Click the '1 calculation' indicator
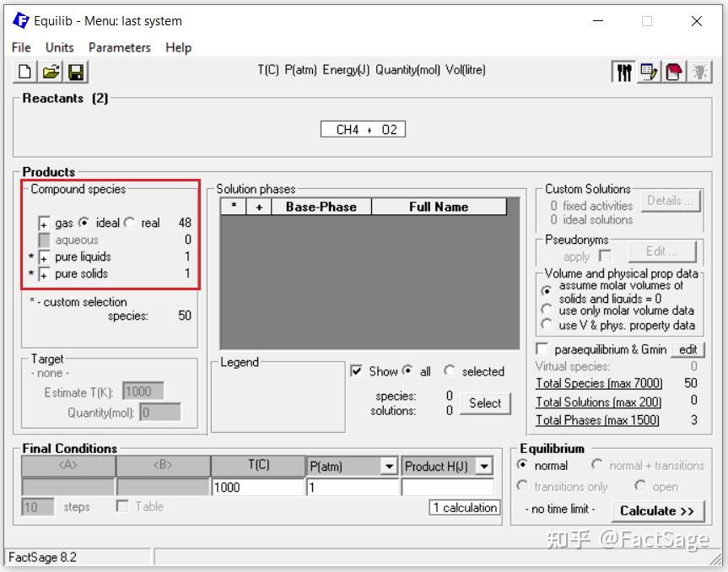The width and height of the screenshot is (728, 572). 464,508
